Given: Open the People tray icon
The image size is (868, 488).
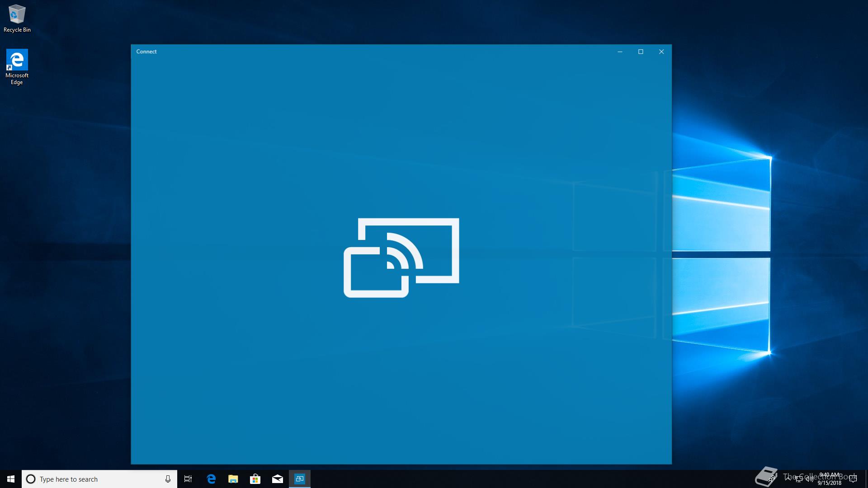Looking at the screenshot, I should tap(772, 479).
